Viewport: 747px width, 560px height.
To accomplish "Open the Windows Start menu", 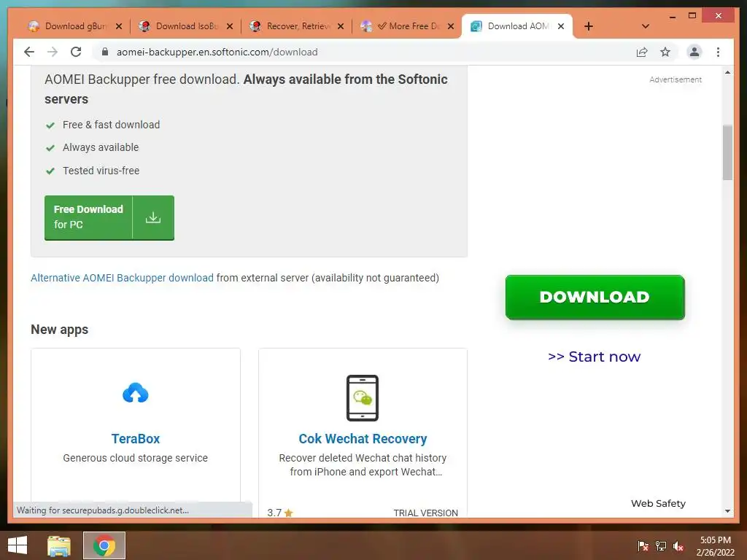I will click(18, 545).
